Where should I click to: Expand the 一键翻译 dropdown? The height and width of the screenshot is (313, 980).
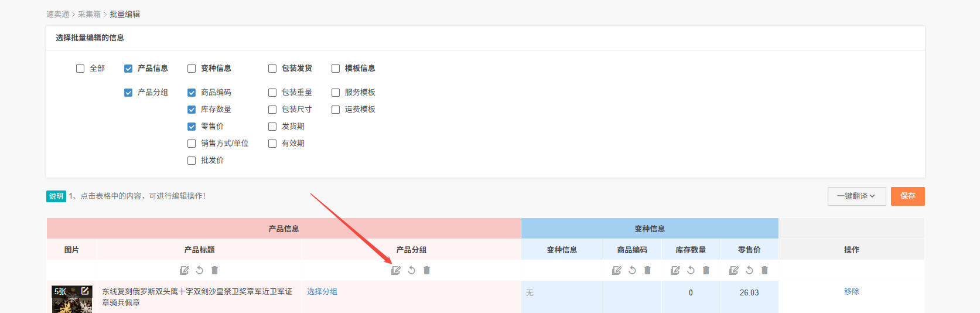[856, 196]
